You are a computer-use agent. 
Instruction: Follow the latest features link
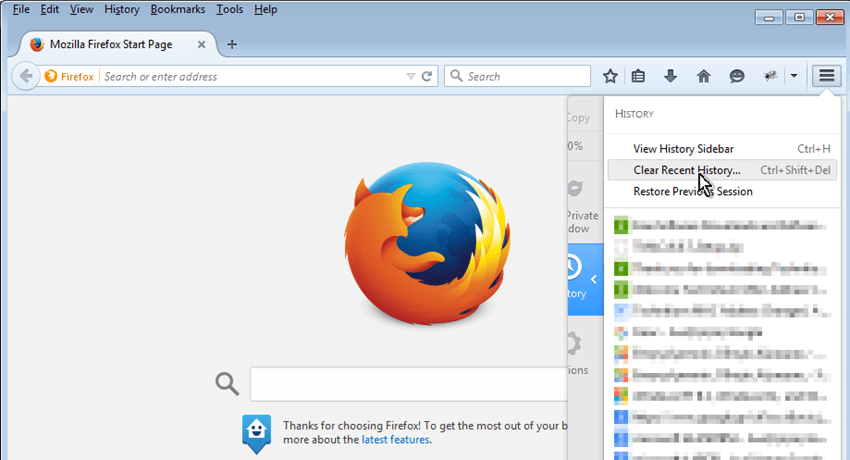coord(395,439)
